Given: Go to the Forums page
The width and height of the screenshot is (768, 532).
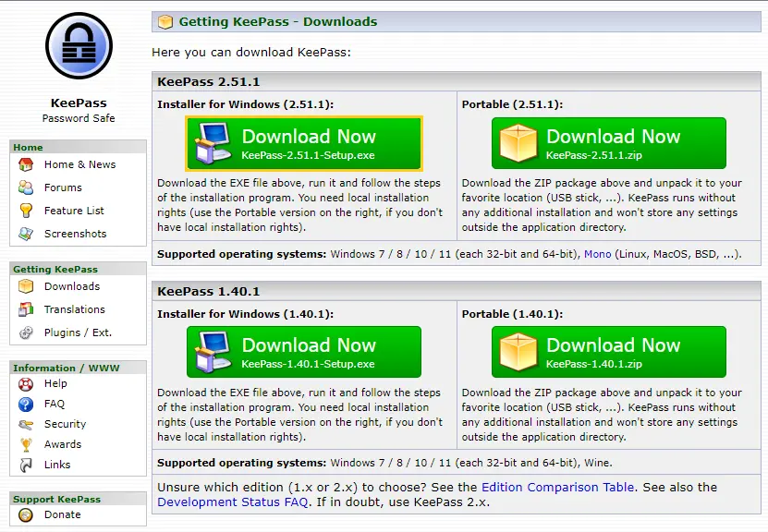Looking at the screenshot, I should pyautogui.click(x=63, y=187).
